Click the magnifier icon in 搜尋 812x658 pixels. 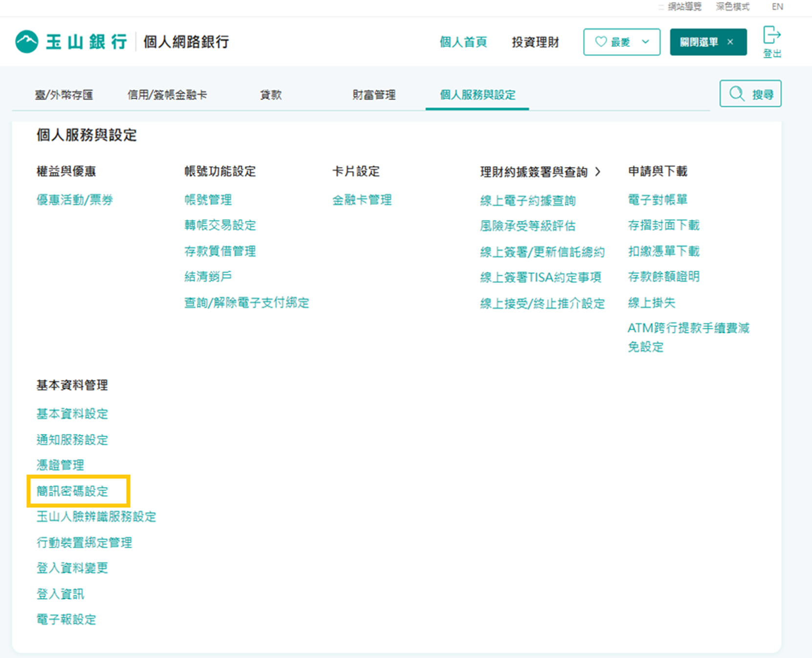click(x=737, y=93)
